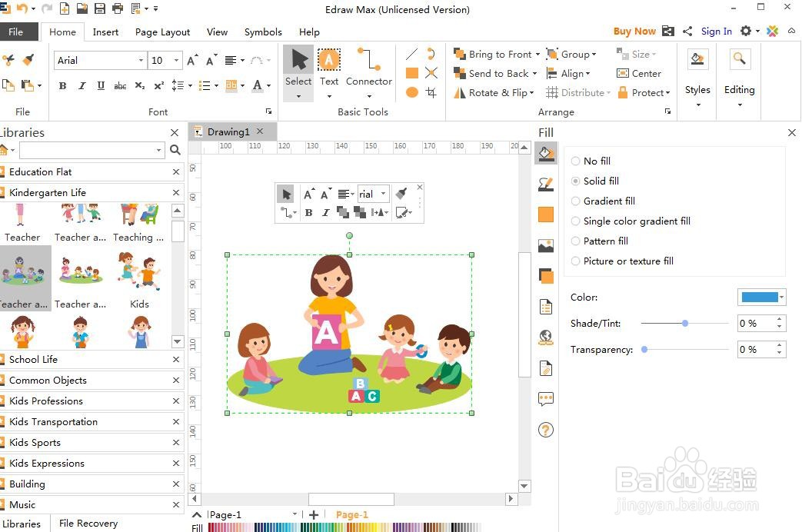Screen dimensions: 802x532
Task: Switch to the View tab
Action: (x=217, y=32)
